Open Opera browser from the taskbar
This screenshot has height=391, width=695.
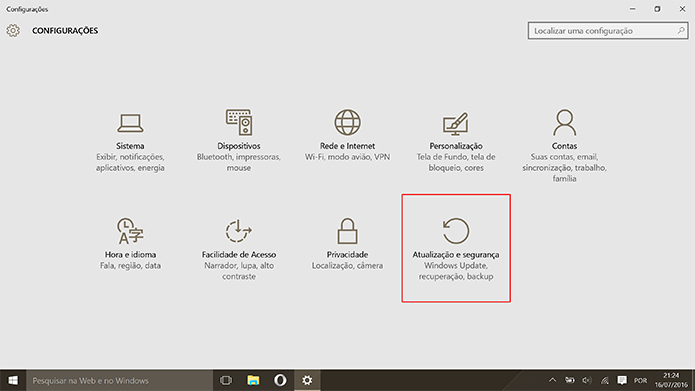(280, 380)
